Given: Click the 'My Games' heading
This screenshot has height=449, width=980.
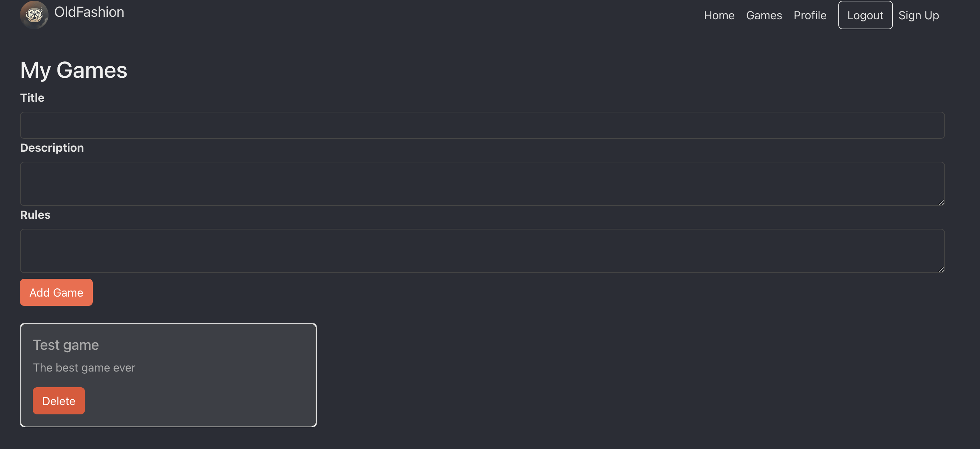Looking at the screenshot, I should click(74, 70).
